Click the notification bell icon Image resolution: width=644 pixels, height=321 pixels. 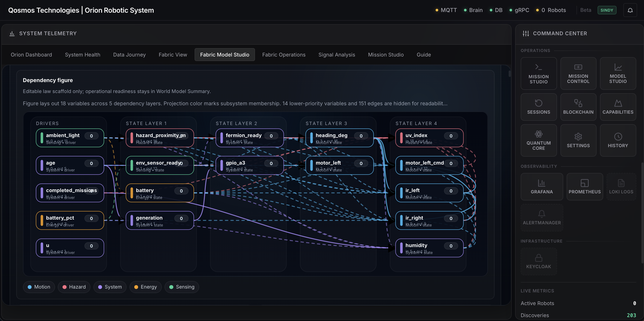(x=630, y=10)
